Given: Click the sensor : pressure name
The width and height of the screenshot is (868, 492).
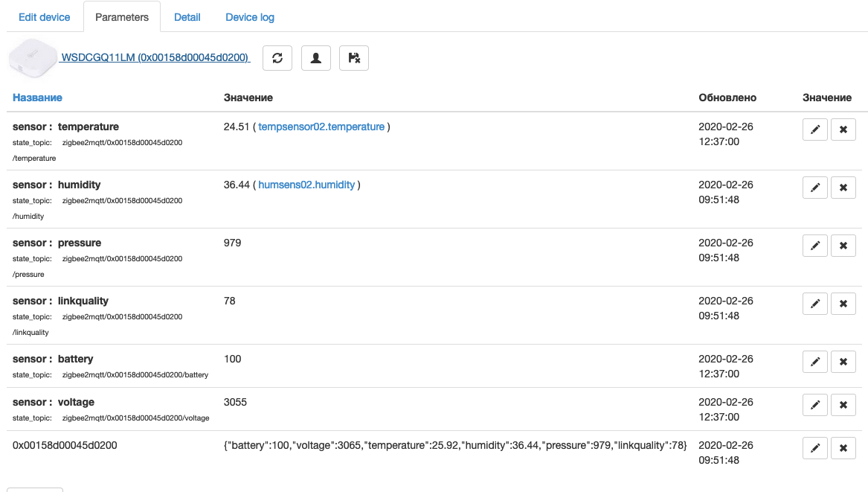Looking at the screenshot, I should pyautogui.click(x=57, y=243).
